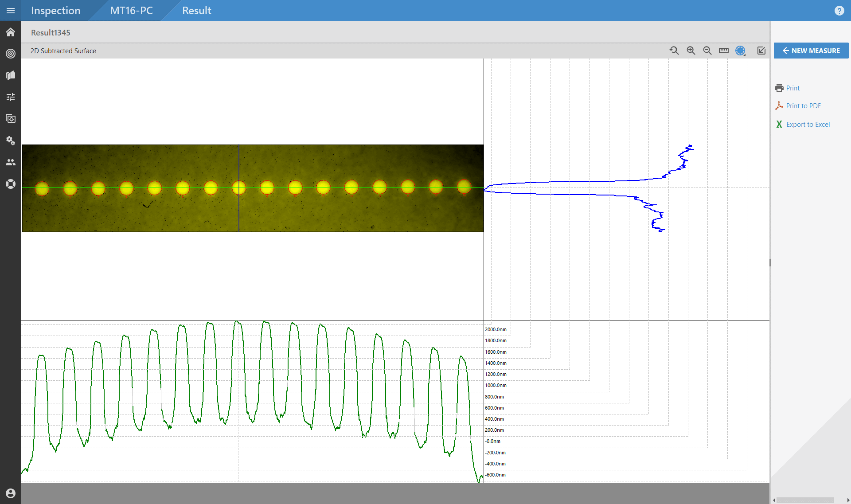
Task: Open the users sidebar icon
Action: [11, 162]
